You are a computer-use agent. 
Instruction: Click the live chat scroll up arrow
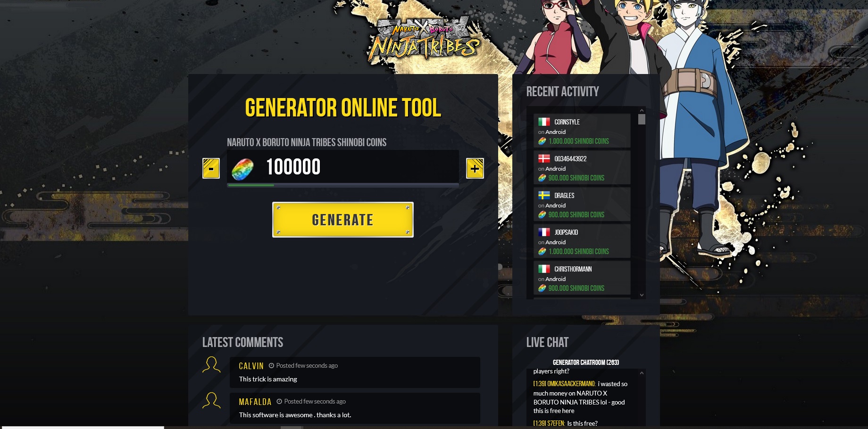click(x=642, y=373)
